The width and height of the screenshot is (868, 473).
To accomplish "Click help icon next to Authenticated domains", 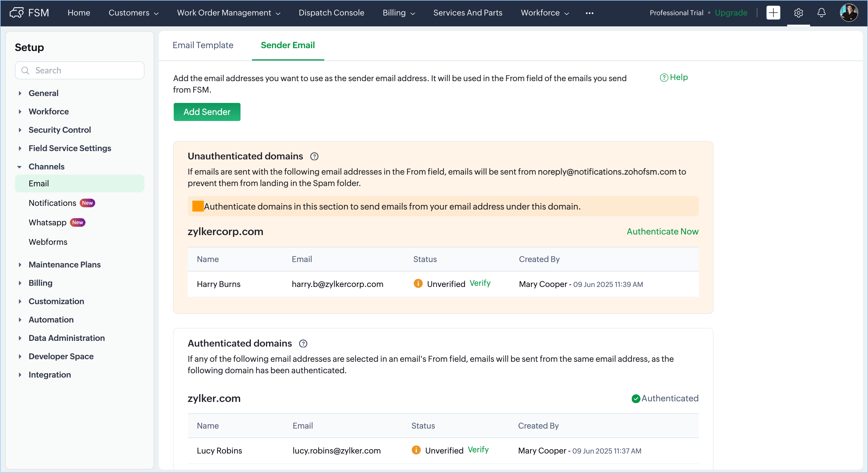I will [x=303, y=343].
